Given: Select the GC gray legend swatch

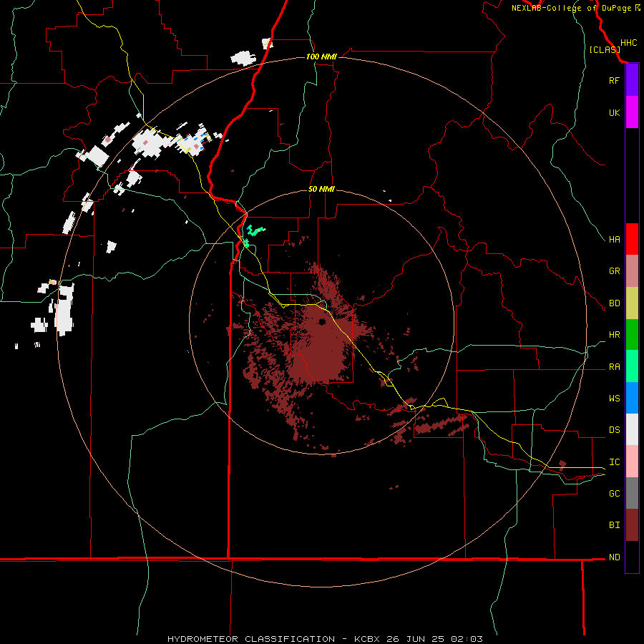Looking at the screenshot, I should coord(632,493).
